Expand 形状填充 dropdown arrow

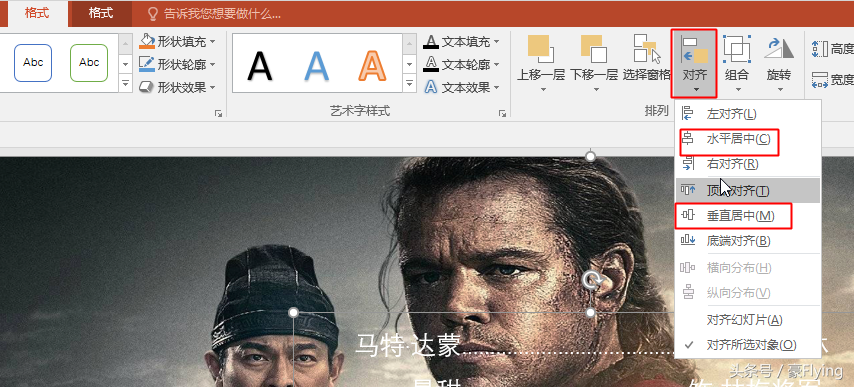(x=212, y=42)
